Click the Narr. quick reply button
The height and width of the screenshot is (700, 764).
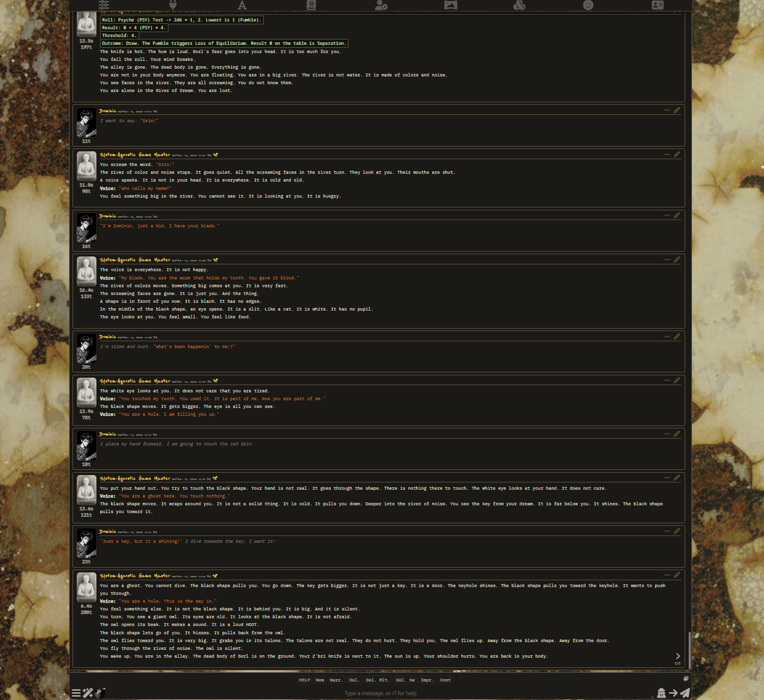tap(336, 680)
